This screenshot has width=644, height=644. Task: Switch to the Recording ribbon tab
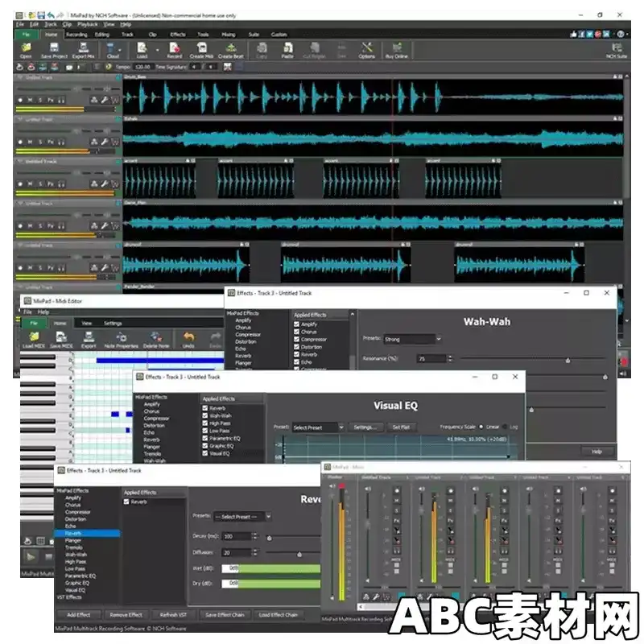[x=78, y=35]
